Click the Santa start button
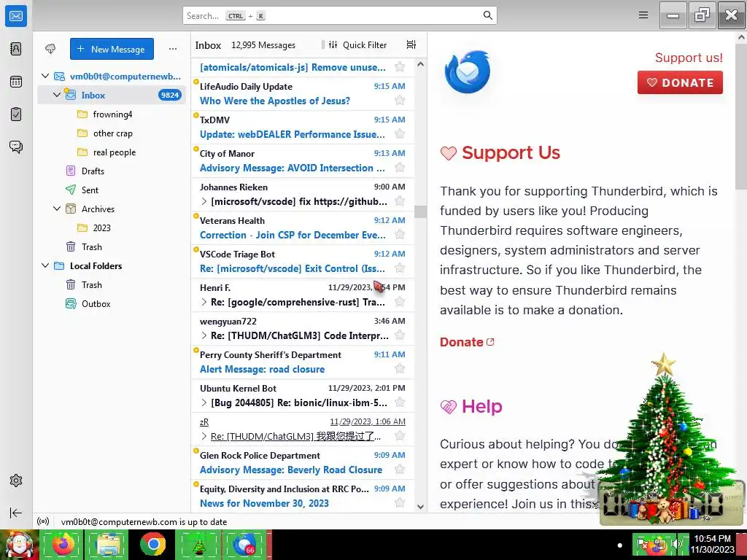The image size is (747, 560). [x=19, y=545]
